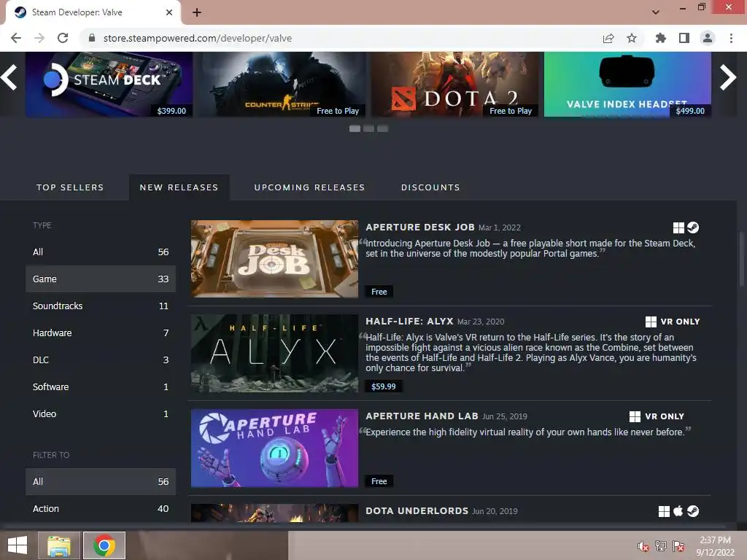Show next carousel items with right arrow
This screenshot has width=747, height=560.
click(x=728, y=77)
